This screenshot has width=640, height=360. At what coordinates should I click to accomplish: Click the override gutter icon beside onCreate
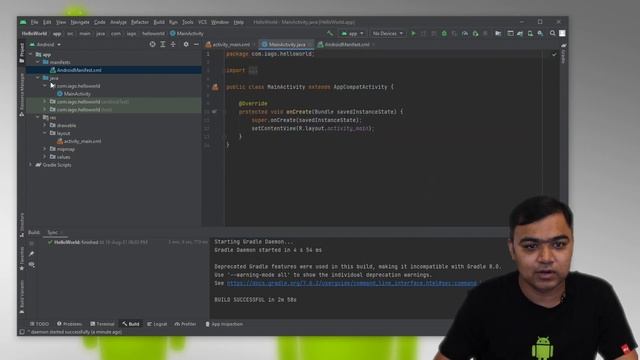point(215,111)
